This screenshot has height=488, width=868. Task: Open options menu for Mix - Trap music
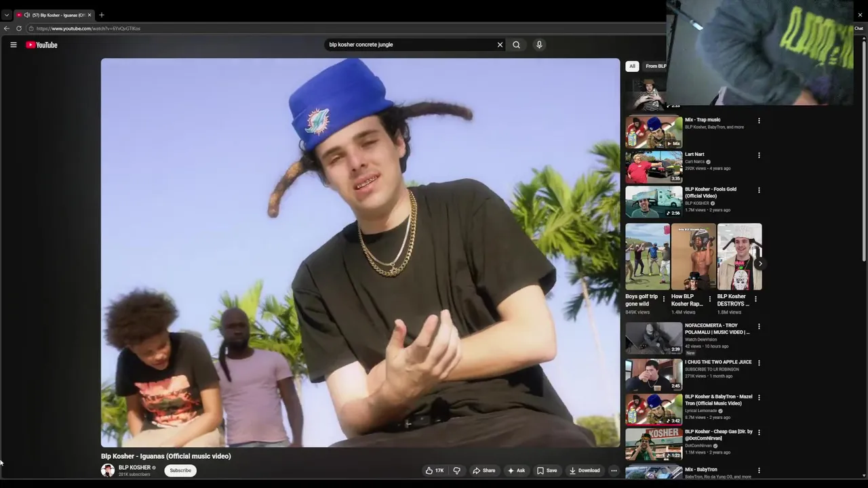(759, 121)
